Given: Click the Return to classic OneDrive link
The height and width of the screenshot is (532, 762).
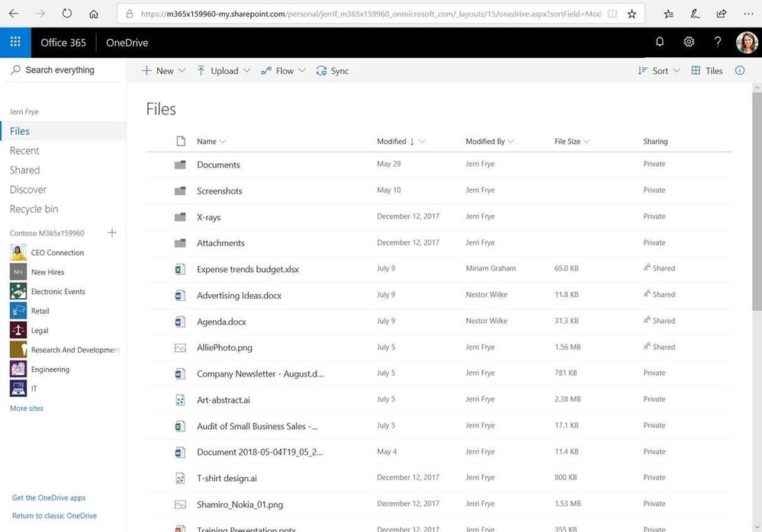Looking at the screenshot, I should 54,515.
